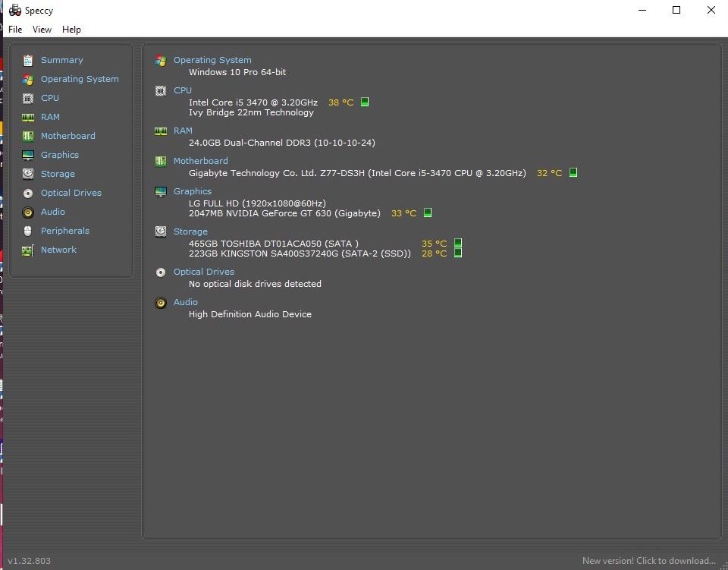
Task: Open the Help menu
Action: point(71,30)
